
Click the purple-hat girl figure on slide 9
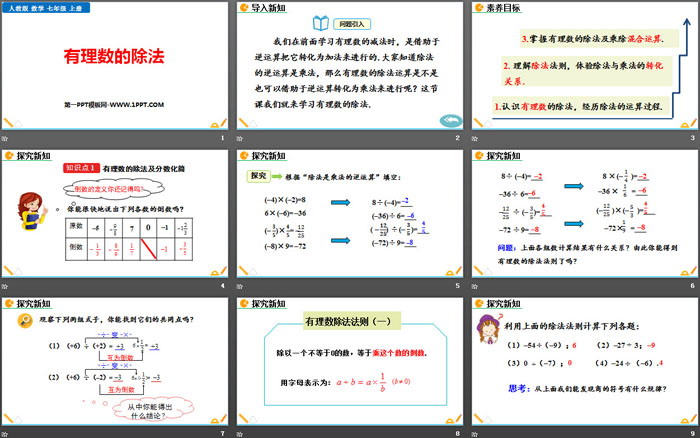pos(488,329)
